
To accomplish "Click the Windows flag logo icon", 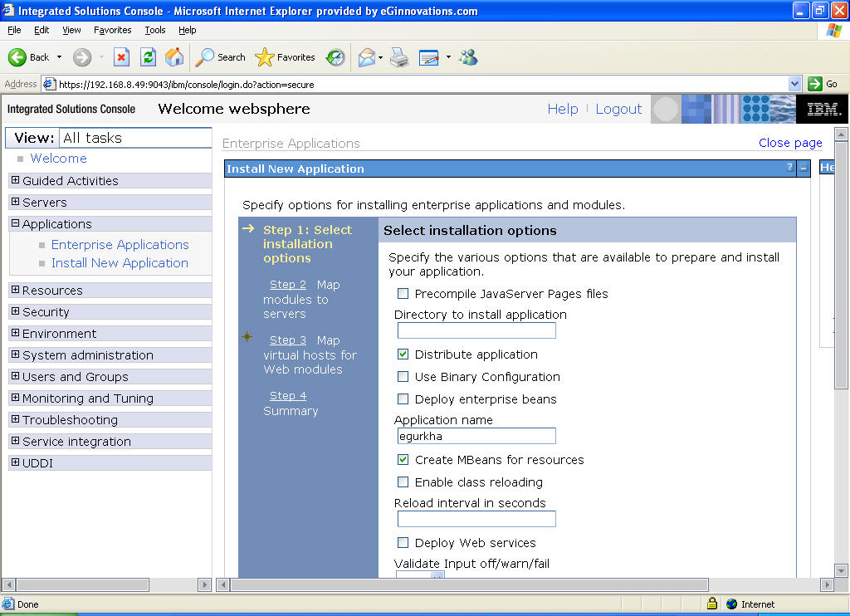I will coord(833,31).
